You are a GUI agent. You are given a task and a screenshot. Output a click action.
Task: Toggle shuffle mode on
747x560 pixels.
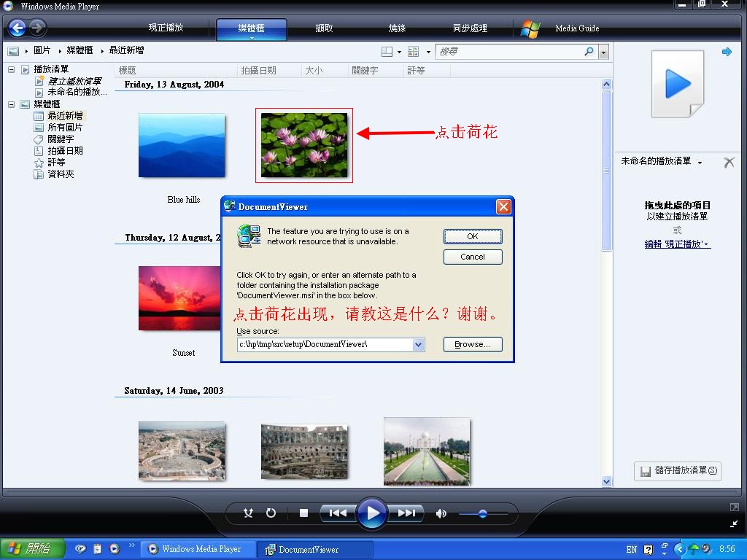point(248,513)
